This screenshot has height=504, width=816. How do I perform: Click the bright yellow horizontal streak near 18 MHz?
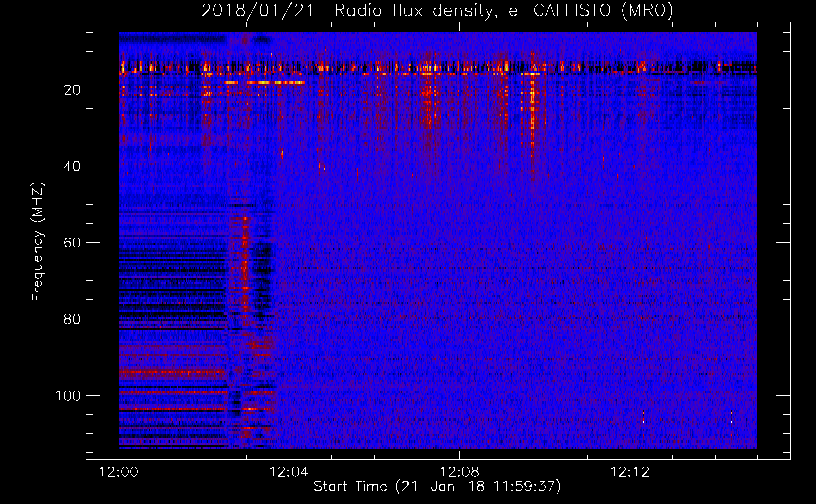[x=265, y=82]
